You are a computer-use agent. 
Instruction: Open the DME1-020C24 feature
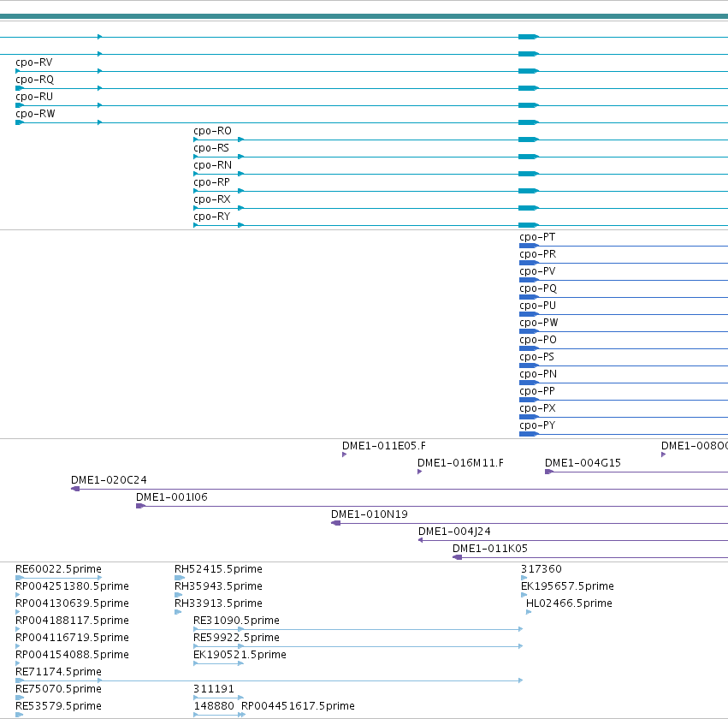(x=400, y=489)
